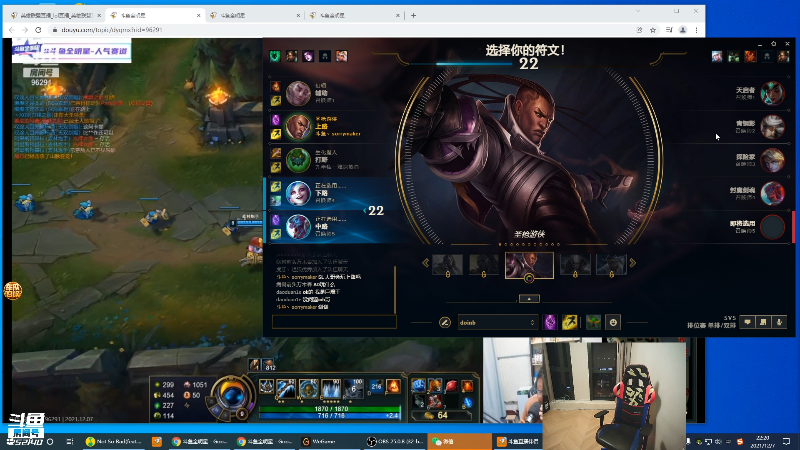Click the 打野 row Smite spell icon
Image resolution: width=800 pixels, height=450 pixels.
[x=276, y=153]
